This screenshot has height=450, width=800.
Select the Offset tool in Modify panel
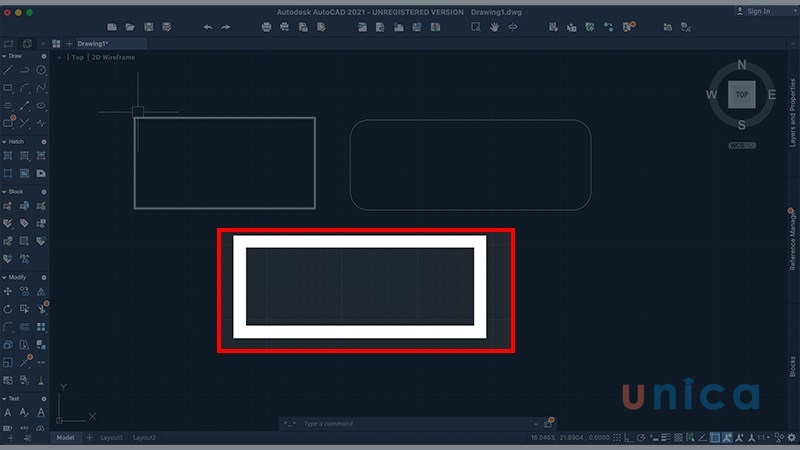pos(24,327)
